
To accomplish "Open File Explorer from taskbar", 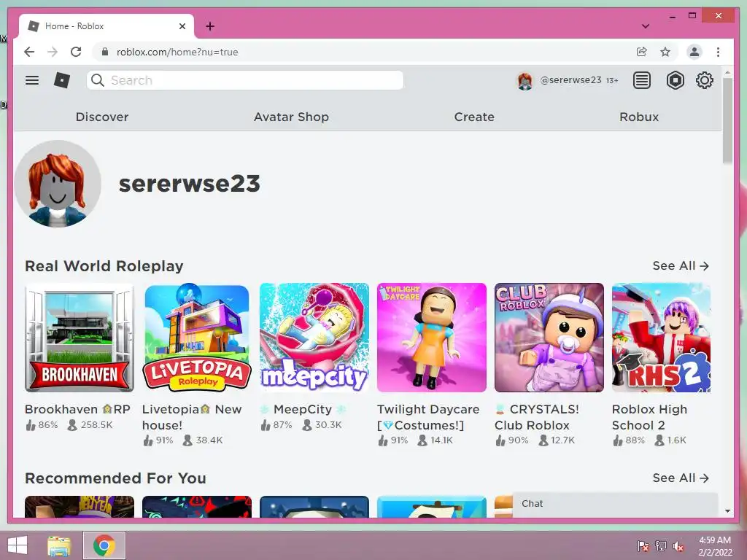I will coord(59,545).
